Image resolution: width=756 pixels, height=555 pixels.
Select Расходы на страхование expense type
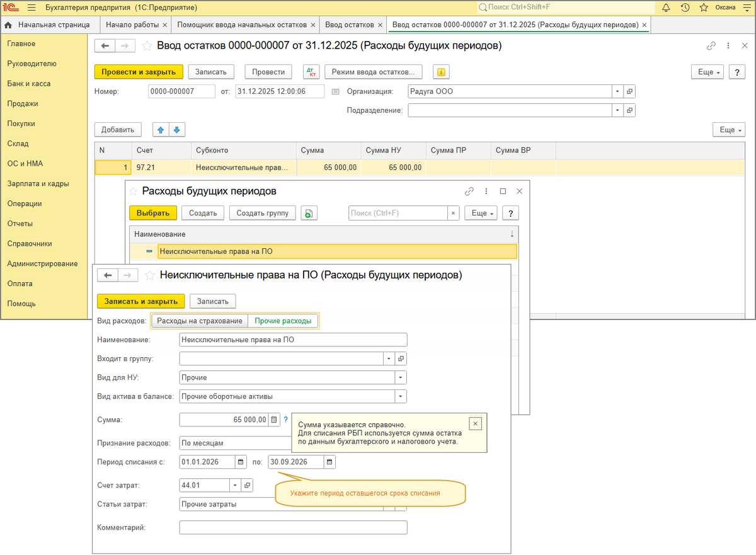(x=200, y=321)
